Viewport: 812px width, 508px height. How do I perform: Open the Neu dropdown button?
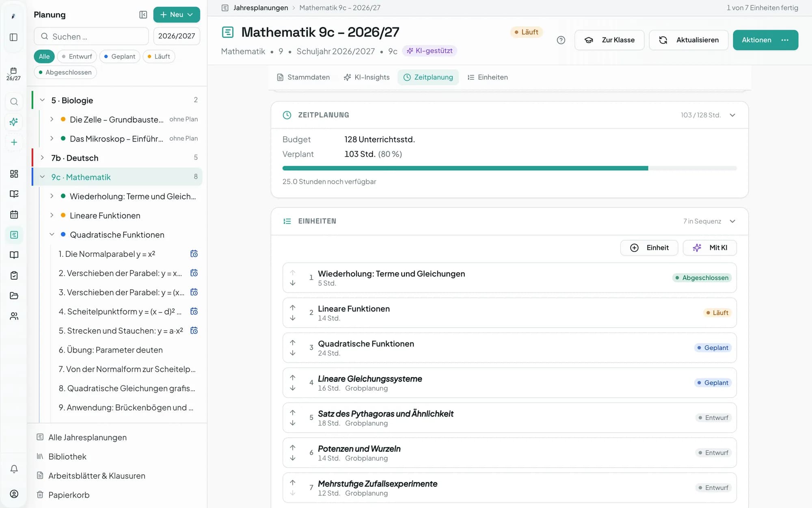coord(176,15)
